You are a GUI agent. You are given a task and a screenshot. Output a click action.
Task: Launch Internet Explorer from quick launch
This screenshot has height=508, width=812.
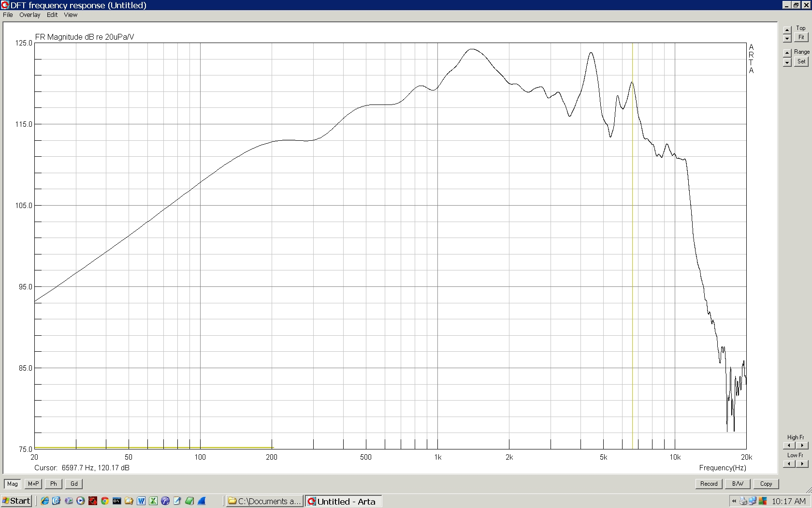point(44,501)
